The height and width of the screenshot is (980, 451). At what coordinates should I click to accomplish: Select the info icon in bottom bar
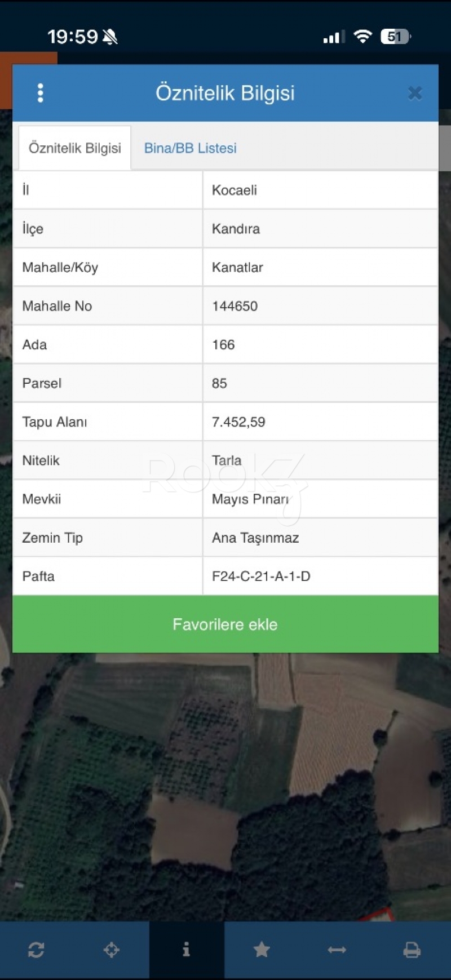pos(187,950)
